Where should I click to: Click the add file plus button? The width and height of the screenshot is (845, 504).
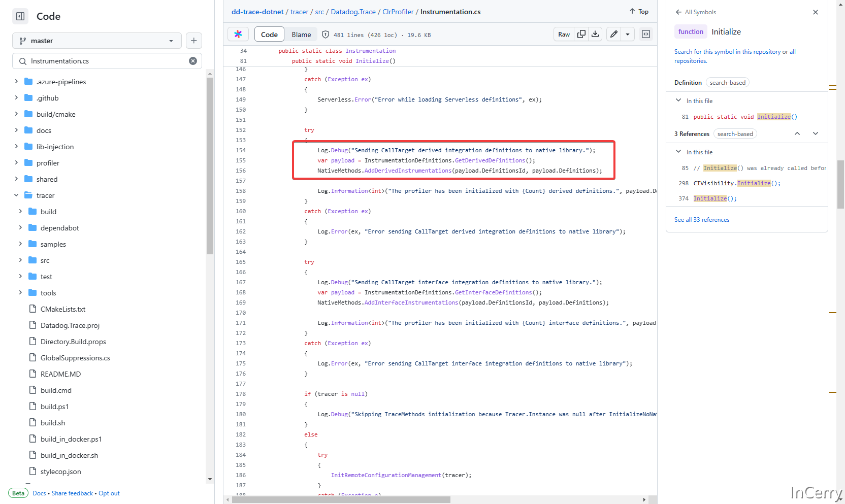click(x=193, y=41)
